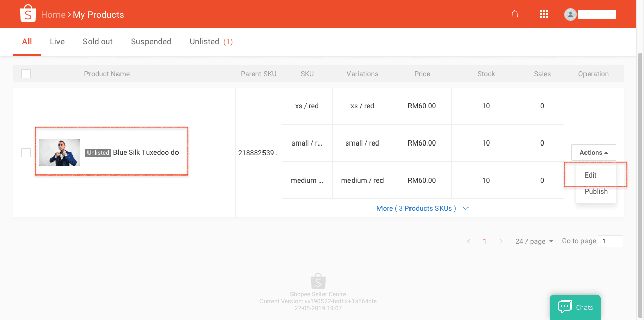
Task: Click the Shopee logo icon
Action: (x=28, y=14)
